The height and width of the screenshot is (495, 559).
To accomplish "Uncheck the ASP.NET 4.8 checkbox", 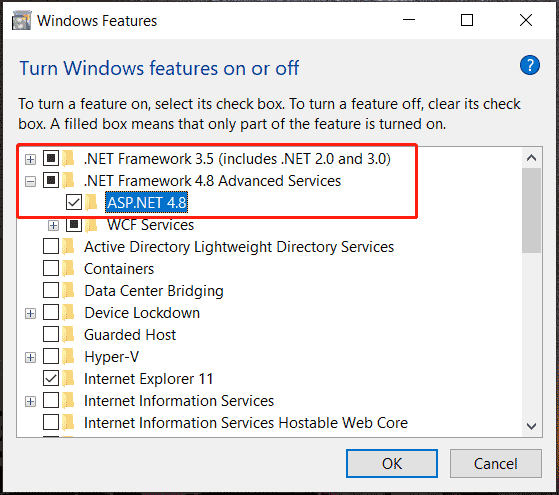I will coord(74,203).
